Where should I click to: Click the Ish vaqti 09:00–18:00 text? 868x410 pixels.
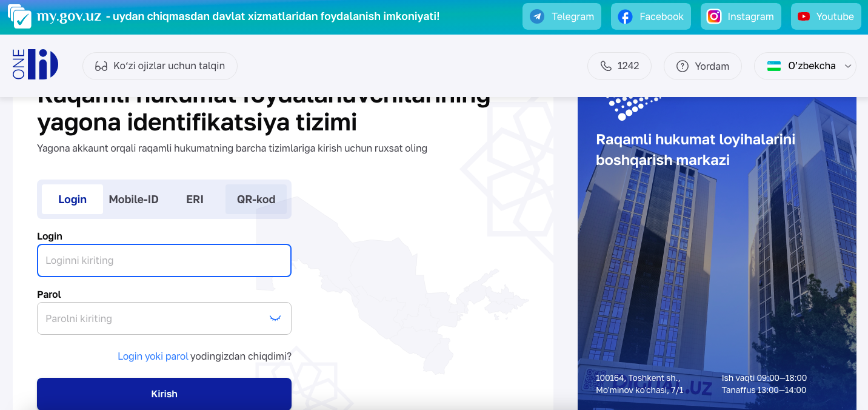[x=764, y=378]
